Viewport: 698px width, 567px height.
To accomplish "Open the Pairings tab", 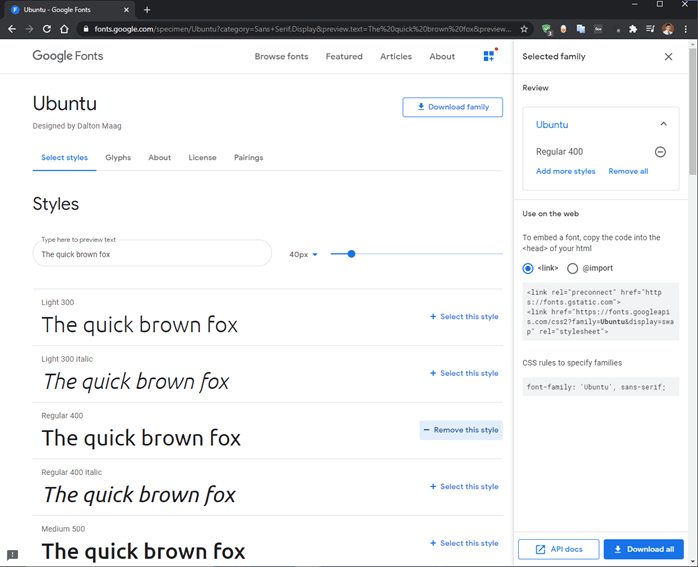I will (x=248, y=158).
